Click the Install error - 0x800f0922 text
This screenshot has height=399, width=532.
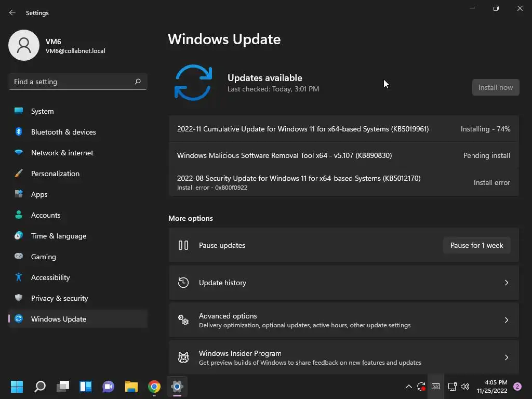212,188
